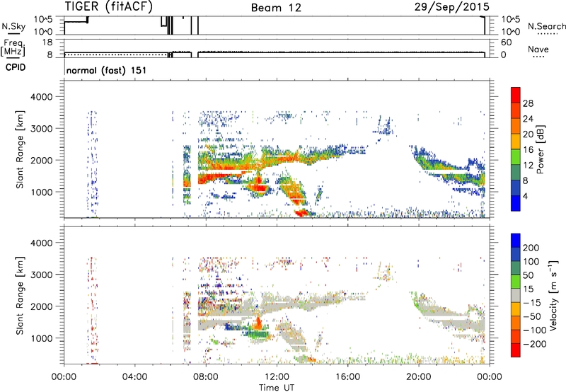Click the blue bottom of Power colorbar
566x392 pixels.
516,203
